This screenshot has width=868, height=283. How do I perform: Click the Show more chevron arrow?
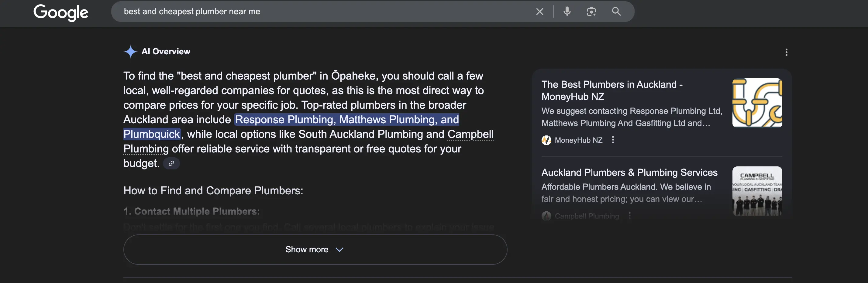click(339, 250)
